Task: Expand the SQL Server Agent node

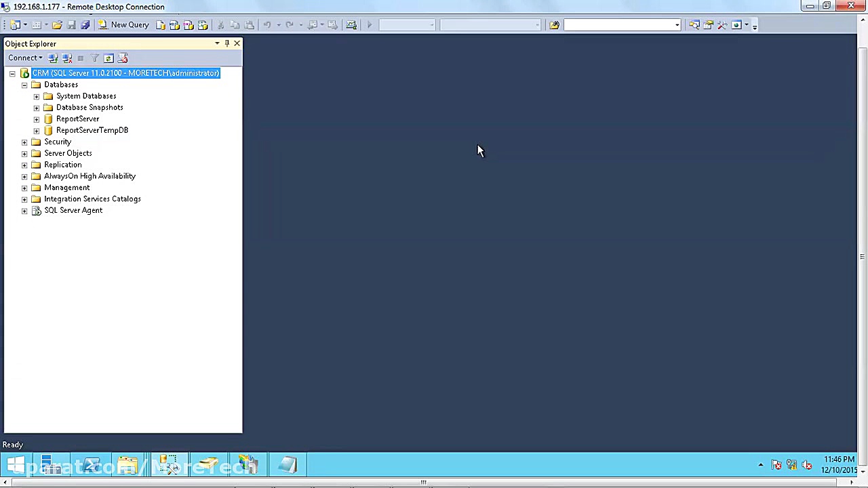Action: click(x=24, y=211)
